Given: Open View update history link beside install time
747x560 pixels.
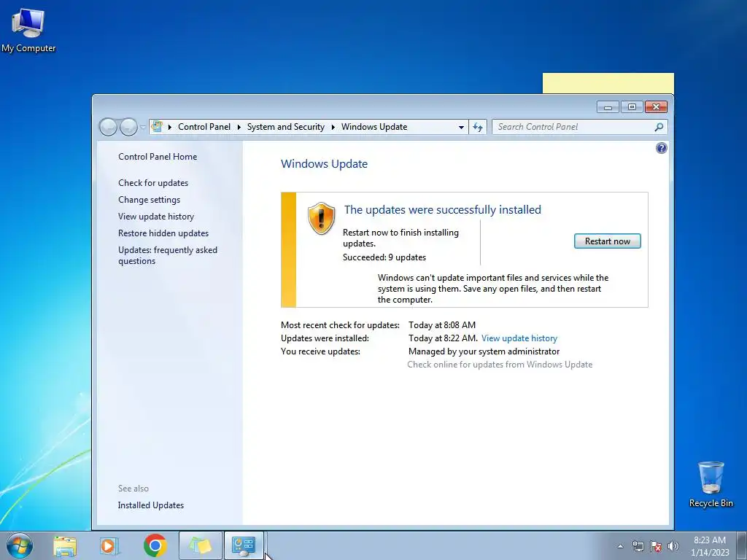Looking at the screenshot, I should coord(519,338).
